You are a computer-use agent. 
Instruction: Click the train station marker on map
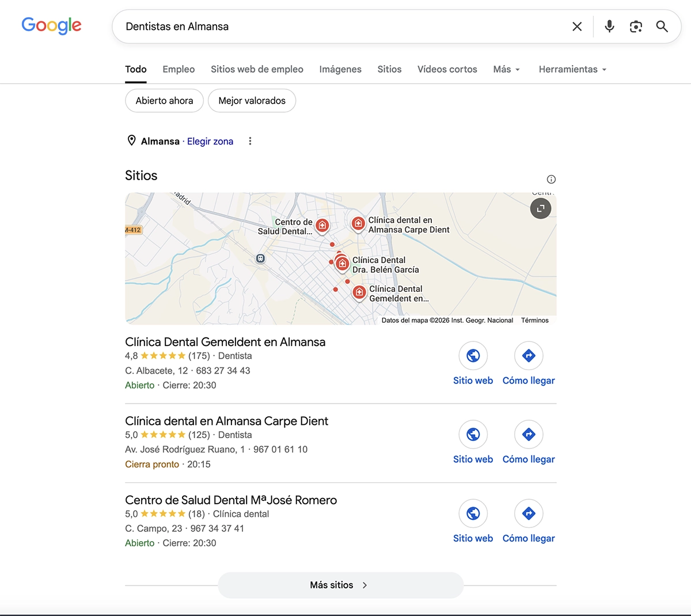(260, 258)
